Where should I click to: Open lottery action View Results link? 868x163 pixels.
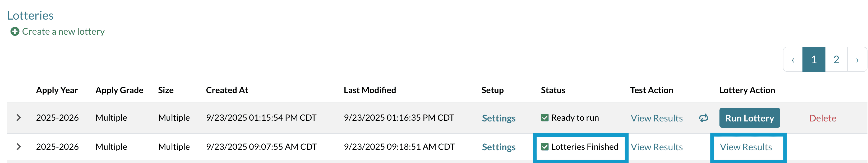tap(746, 147)
